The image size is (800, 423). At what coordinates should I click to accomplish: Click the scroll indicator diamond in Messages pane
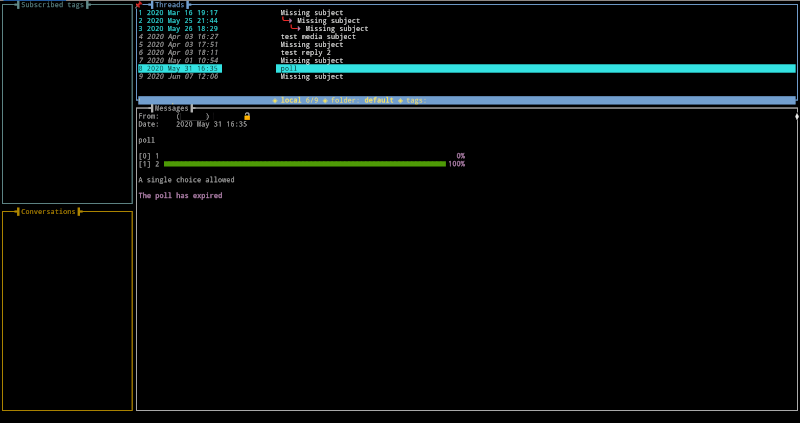pos(797,116)
